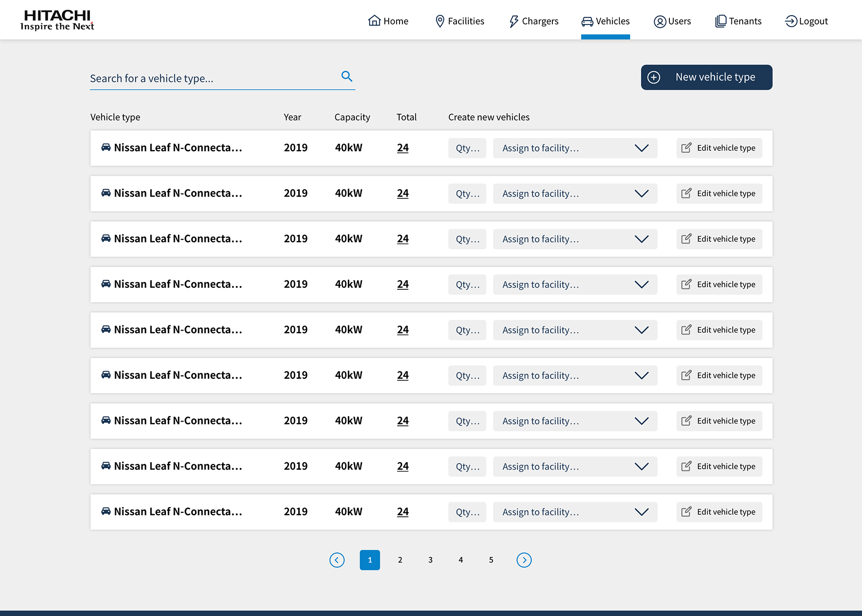This screenshot has height=616, width=862.
Task: Open the Facilities tab
Action: (460, 21)
